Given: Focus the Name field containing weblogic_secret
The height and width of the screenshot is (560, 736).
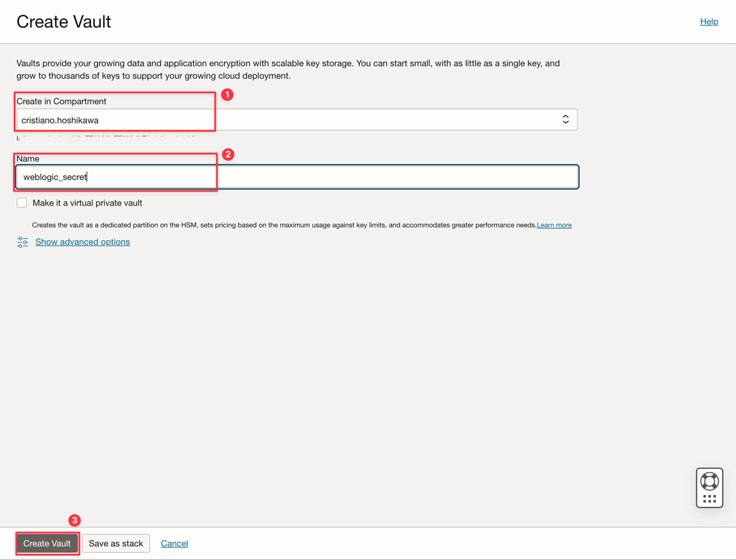Looking at the screenshot, I should (x=296, y=177).
